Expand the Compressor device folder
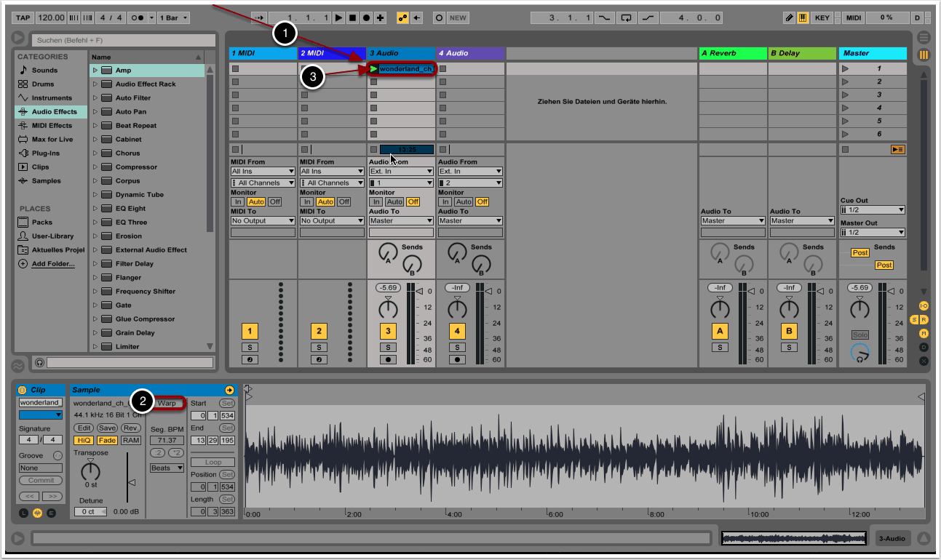 click(x=95, y=167)
